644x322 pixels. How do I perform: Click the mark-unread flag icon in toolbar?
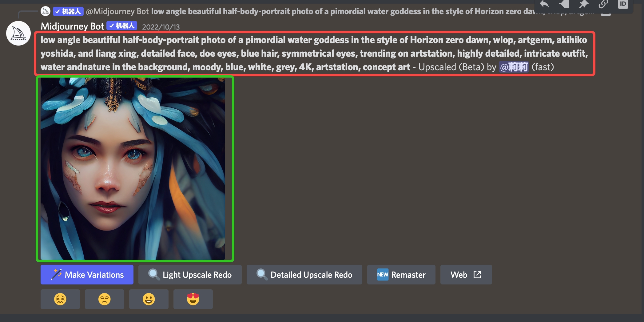pos(564,4)
